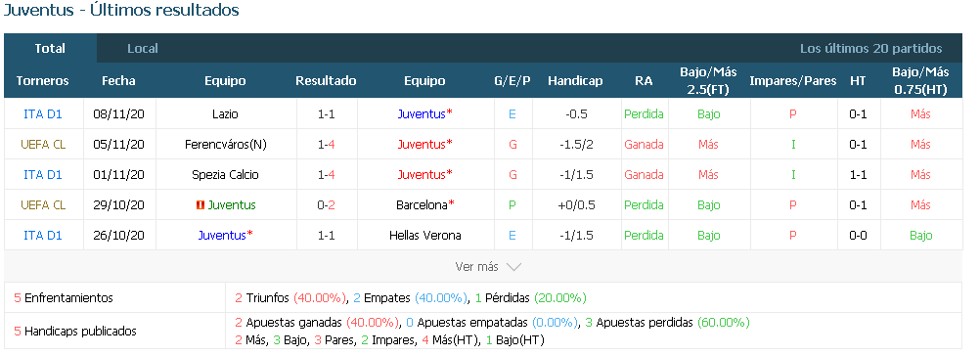The width and height of the screenshot is (980, 356).
Task: Open the 1-1 result for Lazio match
Action: pos(327,114)
